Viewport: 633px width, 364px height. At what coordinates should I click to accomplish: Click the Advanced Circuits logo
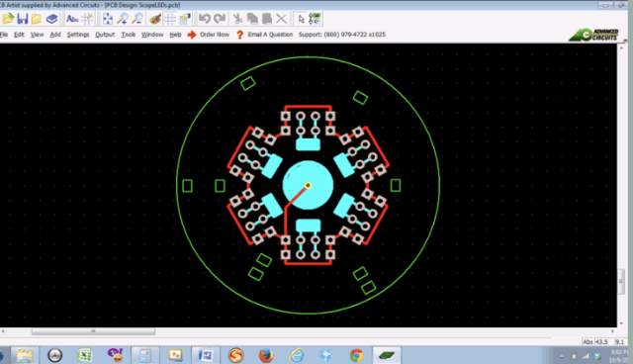[x=593, y=35]
